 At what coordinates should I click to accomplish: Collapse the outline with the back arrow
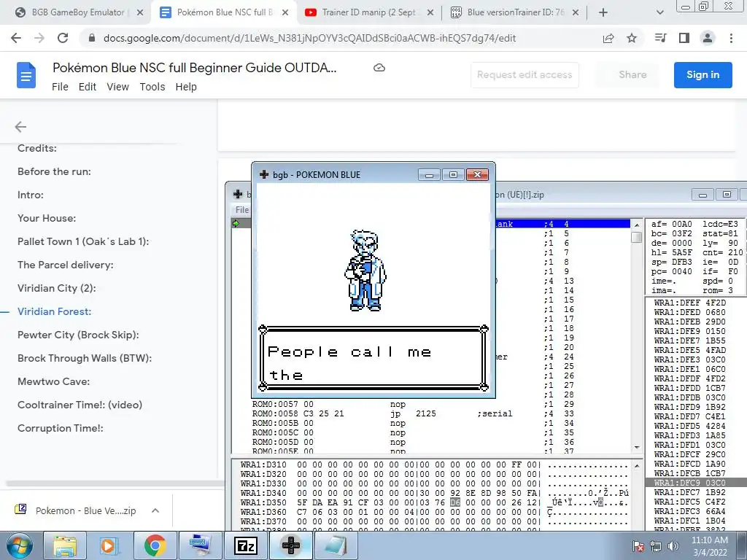(x=20, y=127)
